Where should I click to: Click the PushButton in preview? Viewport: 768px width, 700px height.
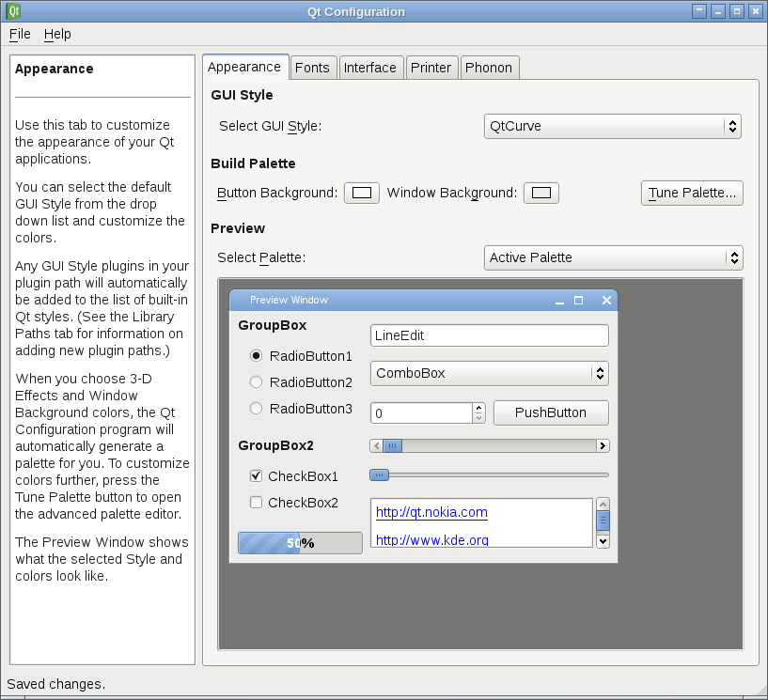coord(551,412)
